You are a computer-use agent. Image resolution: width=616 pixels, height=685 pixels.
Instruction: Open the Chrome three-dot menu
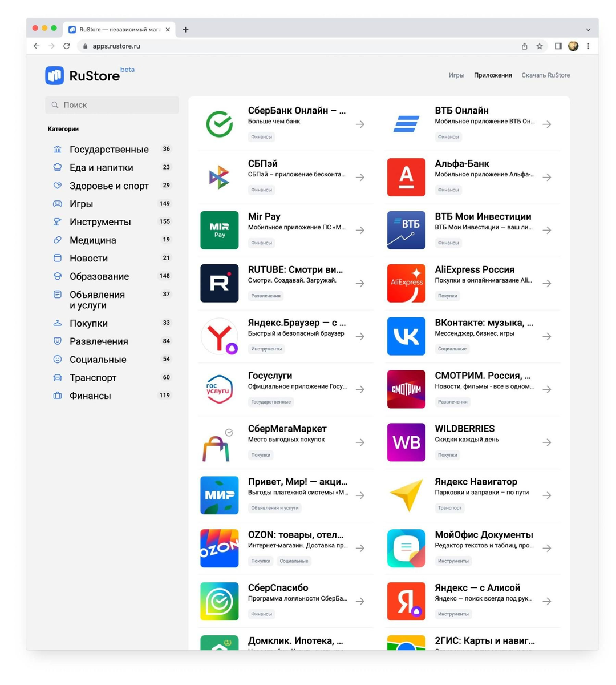[x=589, y=46]
